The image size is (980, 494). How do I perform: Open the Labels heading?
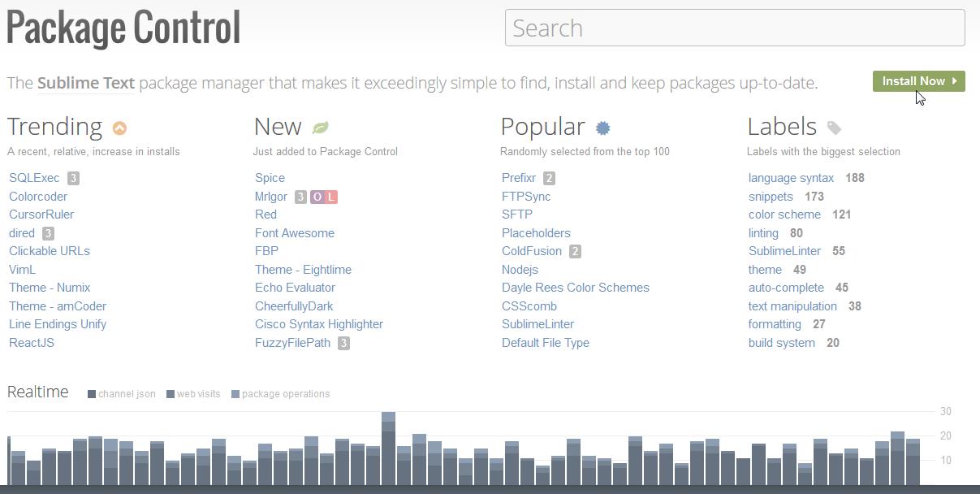tap(782, 127)
